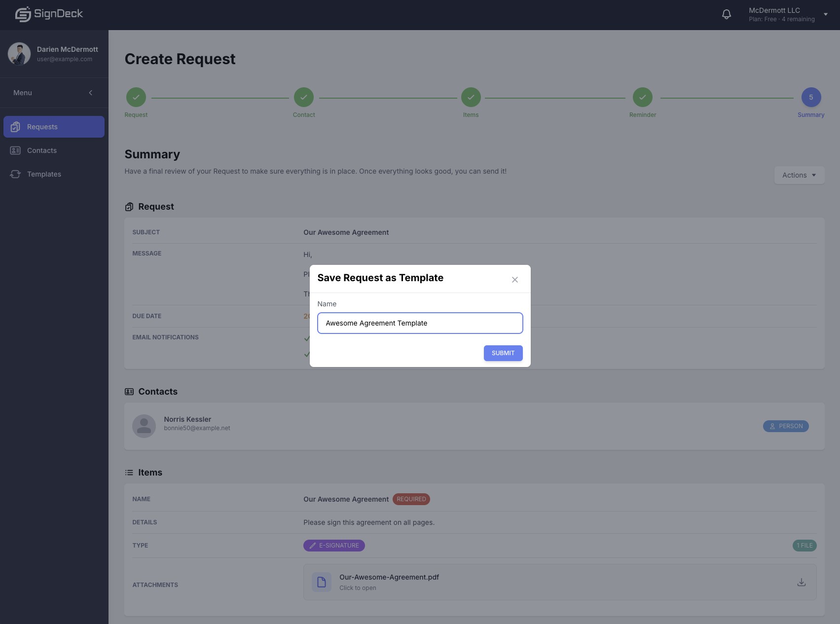The height and width of the screenshot is (624, 840).
Task: Click the Contacts card icon in sidebar
Action: click(x=15, y=150)
